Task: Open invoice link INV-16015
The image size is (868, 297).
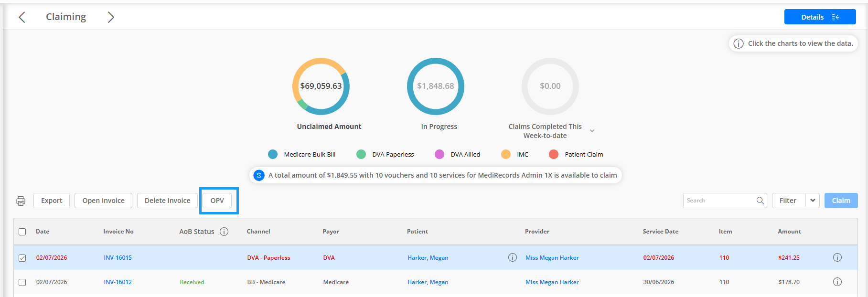Action: pyautogui.click(x=118, y=258)
